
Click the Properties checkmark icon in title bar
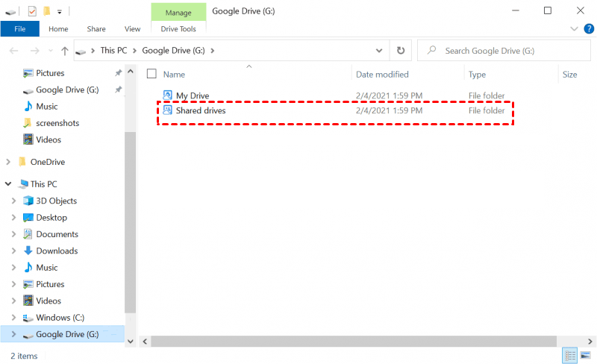tap(32, 11)
